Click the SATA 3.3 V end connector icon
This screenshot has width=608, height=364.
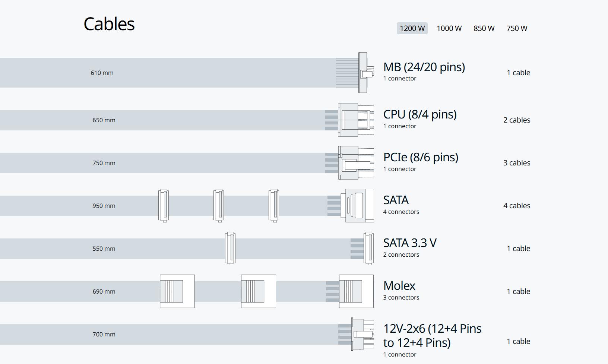pyautogui.click(x=368, y=249)
